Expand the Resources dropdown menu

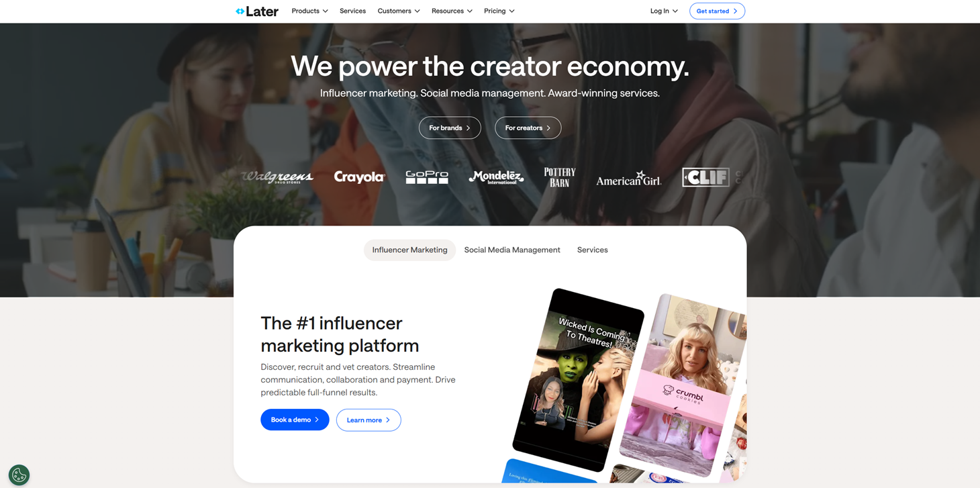pyautogui.click(x=452, y=11)
